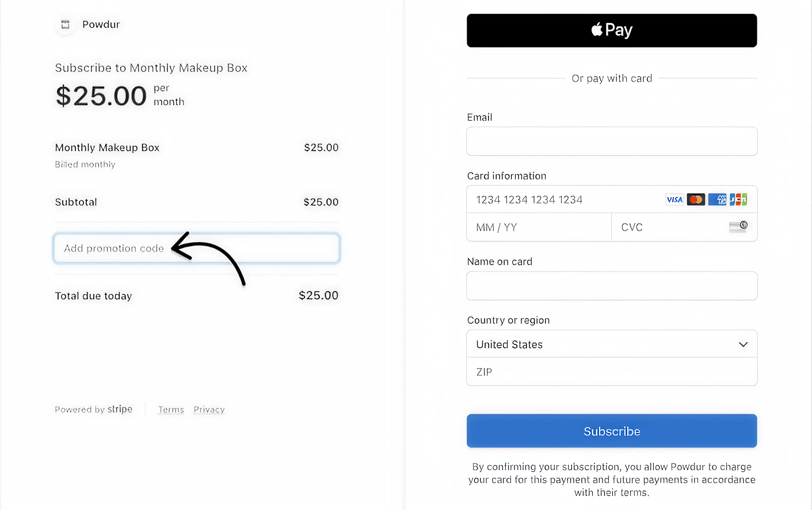Select the American Express card icon
812x510 pixels.
[x=717, y=199]
